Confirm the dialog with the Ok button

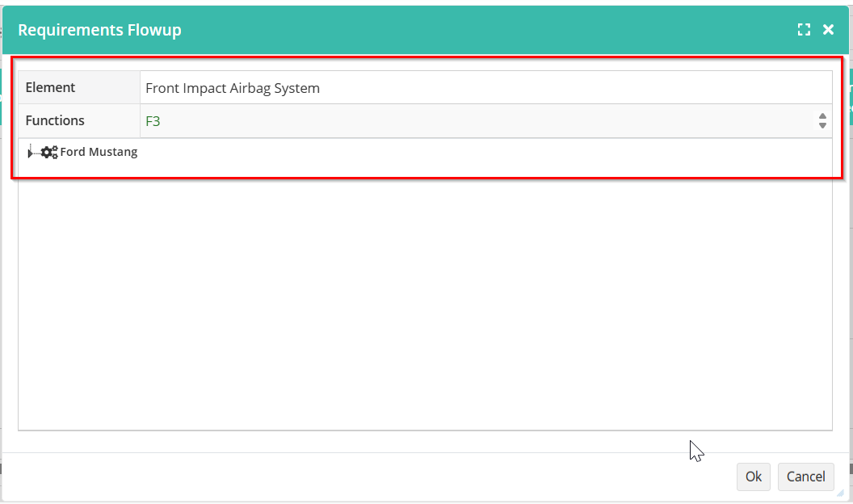click(x=754, y=477)
